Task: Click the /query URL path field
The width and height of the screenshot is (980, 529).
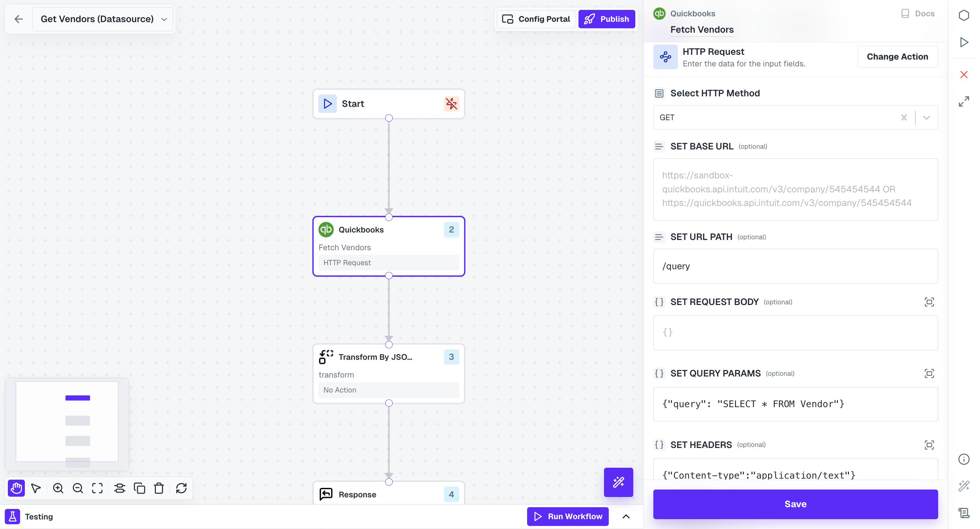Action: click(795, 266)
